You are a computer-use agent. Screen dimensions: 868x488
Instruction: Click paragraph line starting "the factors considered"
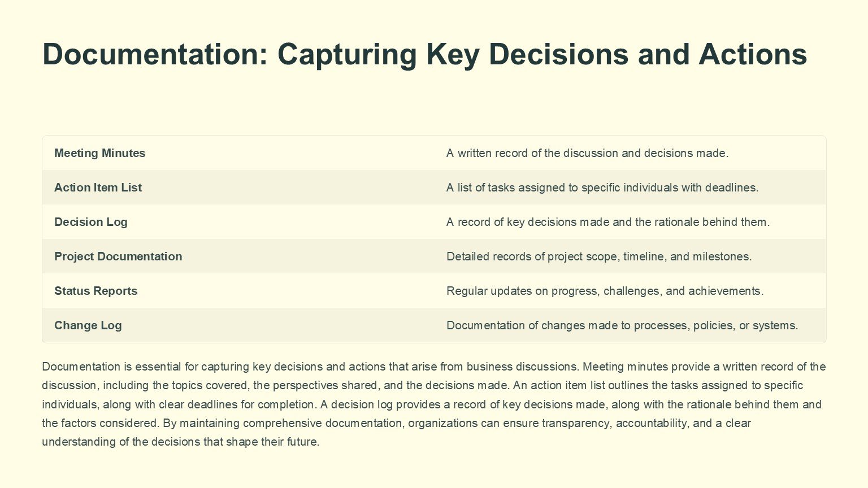point(396,423)
